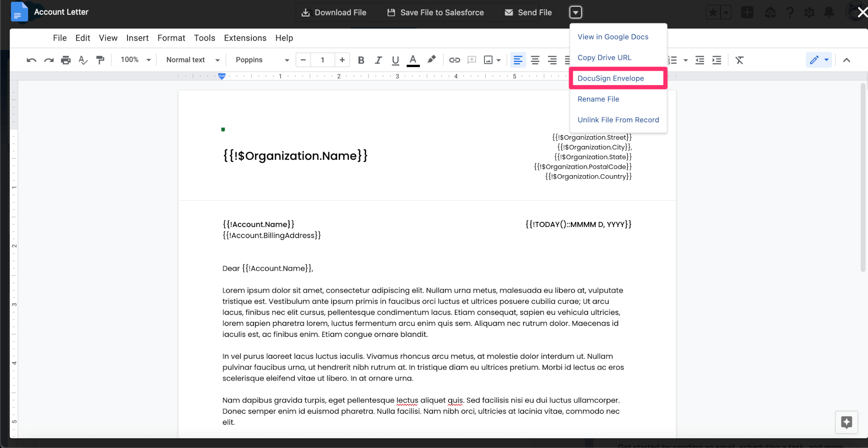The width and height of the screenshot is (868, 448).
Task: Open the Edit menu
Action: [83, 38]
